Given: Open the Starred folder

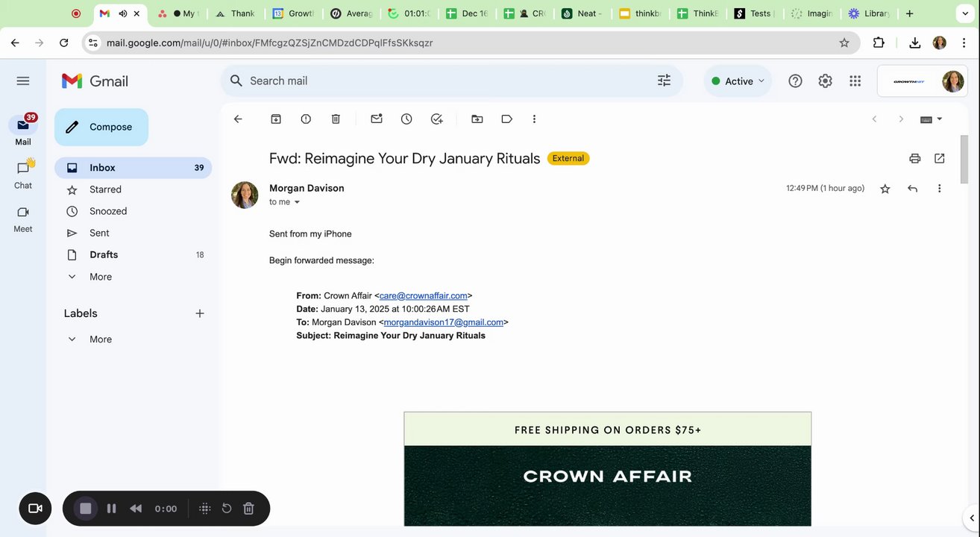Looking at the screenshot, I should (133, 189).
